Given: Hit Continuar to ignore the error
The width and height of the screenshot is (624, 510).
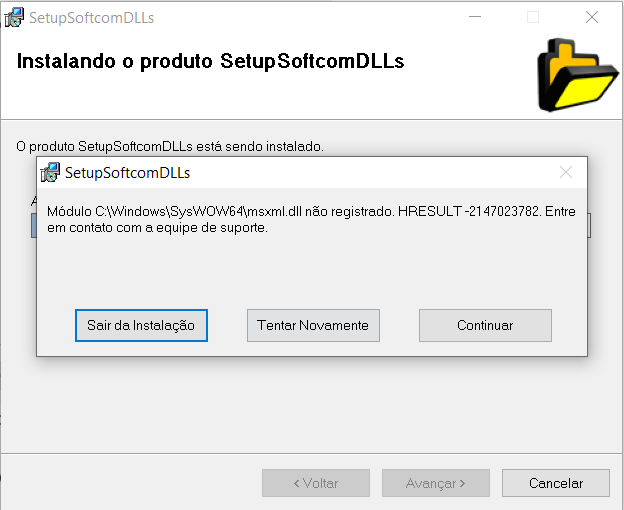Looking at the screenshot, I should 485,325.
